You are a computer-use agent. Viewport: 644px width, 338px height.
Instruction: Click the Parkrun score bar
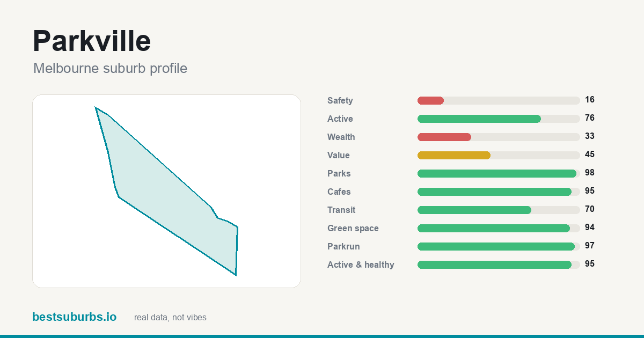(x=496, y=246)
